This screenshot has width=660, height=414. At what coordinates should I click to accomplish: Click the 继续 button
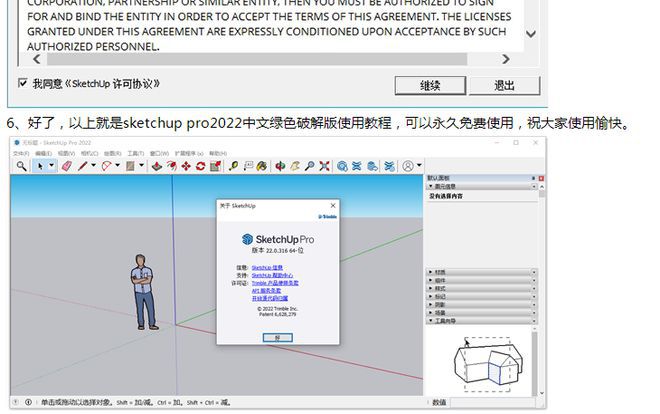(x=430, y=86)
